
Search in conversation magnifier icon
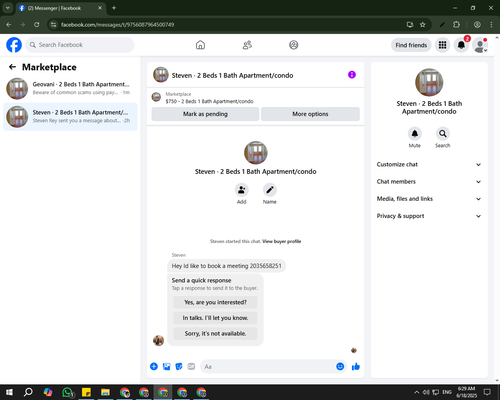point(443,134)
